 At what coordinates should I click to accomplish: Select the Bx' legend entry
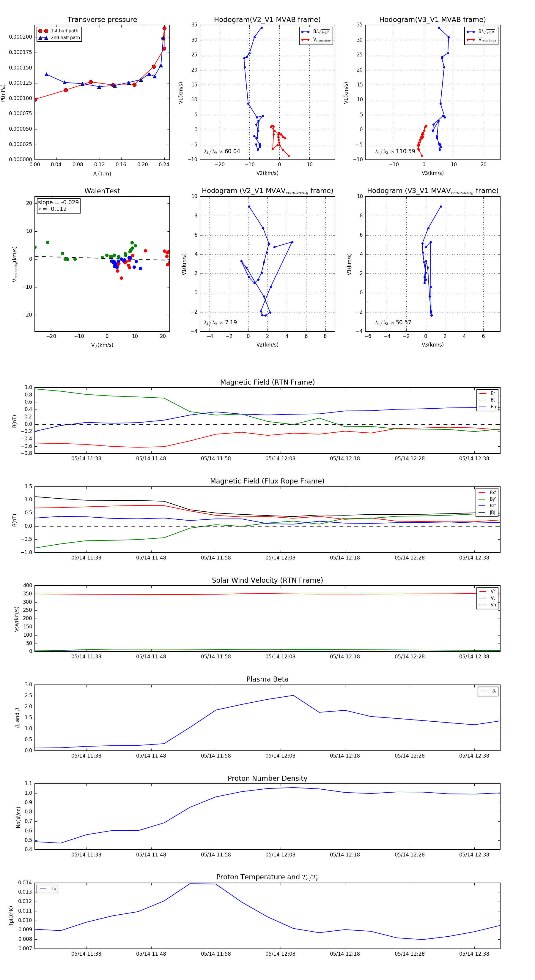[487, 493]
